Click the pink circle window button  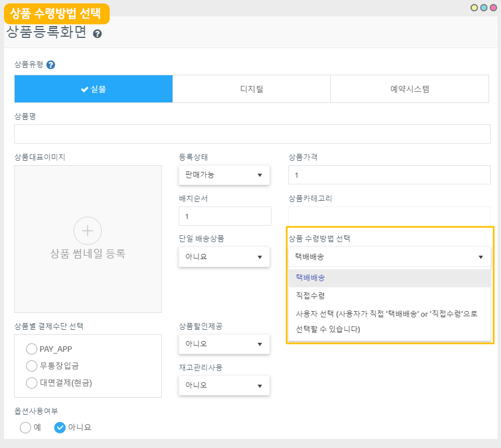point(493,7)
